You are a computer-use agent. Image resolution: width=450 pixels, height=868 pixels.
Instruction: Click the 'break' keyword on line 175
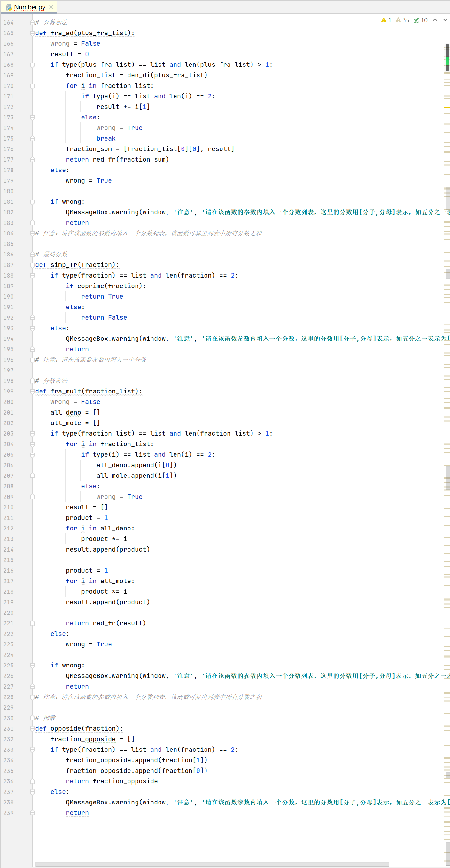106,139
